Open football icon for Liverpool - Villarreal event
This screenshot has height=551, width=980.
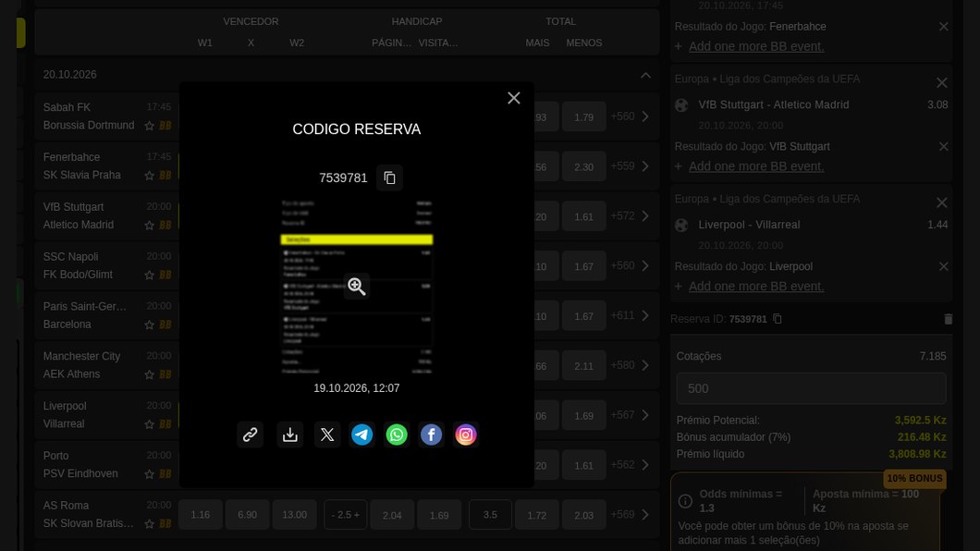point(681,225)
